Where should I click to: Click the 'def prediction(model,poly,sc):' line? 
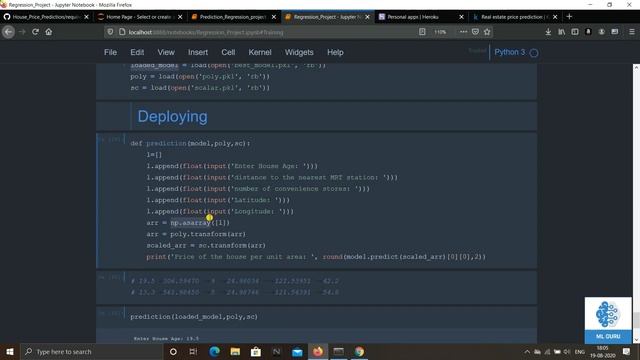(x=190, y=143)
